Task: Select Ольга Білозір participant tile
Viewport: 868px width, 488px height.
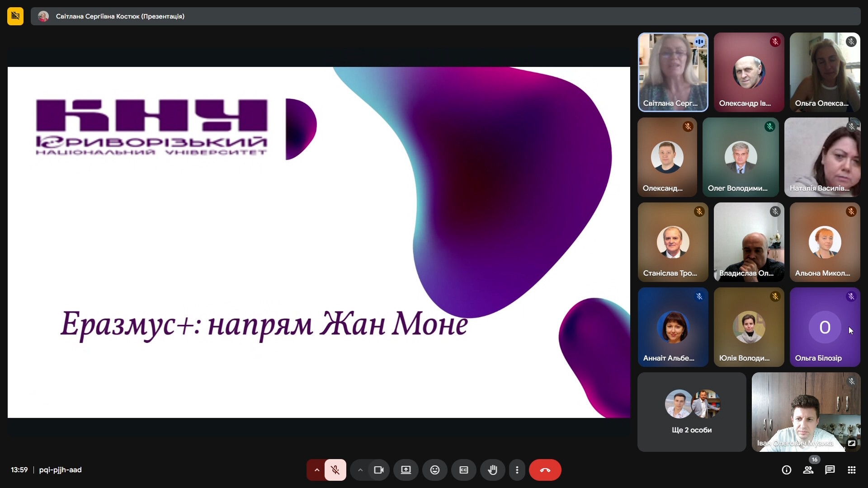Action: point(825,327)
